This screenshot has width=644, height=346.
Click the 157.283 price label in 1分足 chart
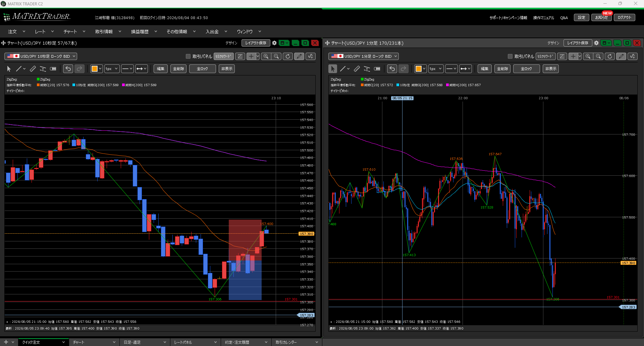[628, 307]
